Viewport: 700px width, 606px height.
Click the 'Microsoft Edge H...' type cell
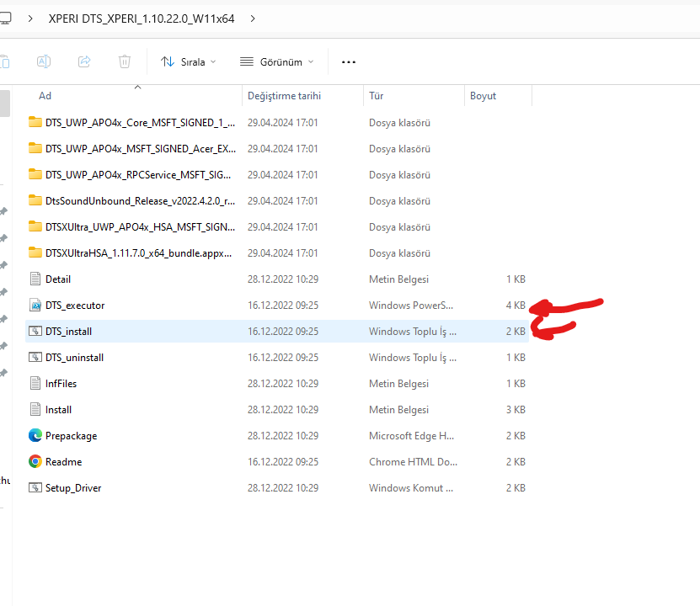point(411,436)
